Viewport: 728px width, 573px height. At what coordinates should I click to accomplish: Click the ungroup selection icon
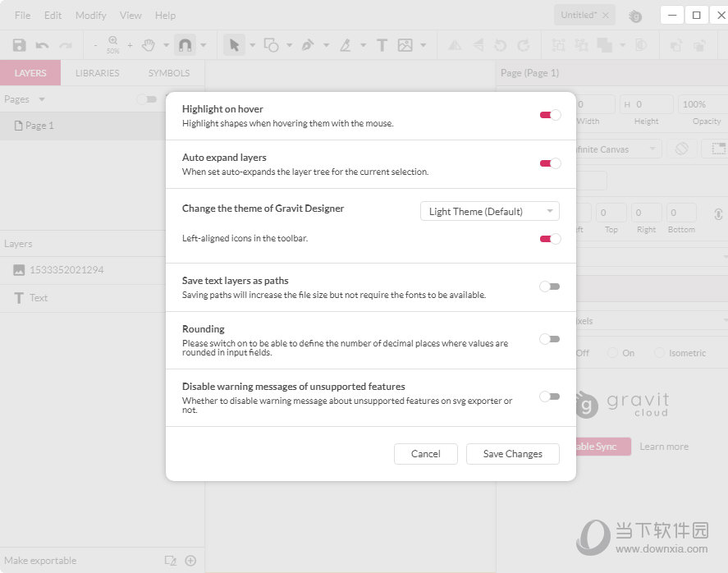[x=581, y=45]
